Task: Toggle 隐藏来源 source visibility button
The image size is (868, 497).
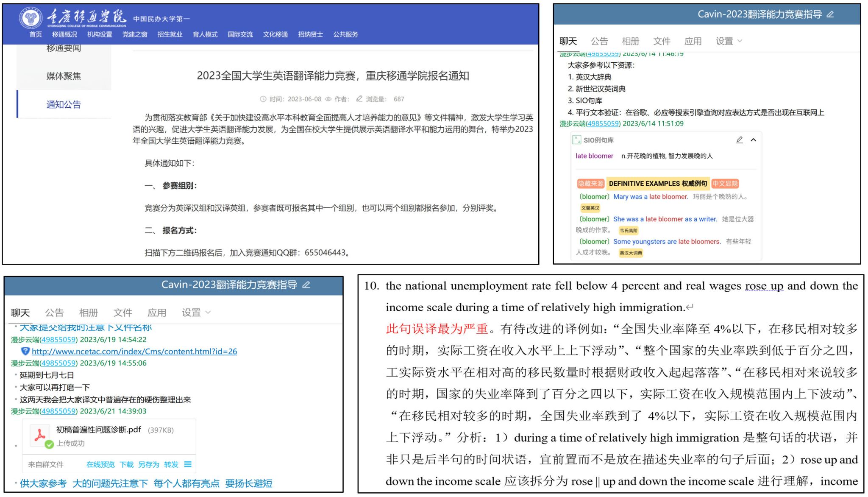Action: (590, 184)
